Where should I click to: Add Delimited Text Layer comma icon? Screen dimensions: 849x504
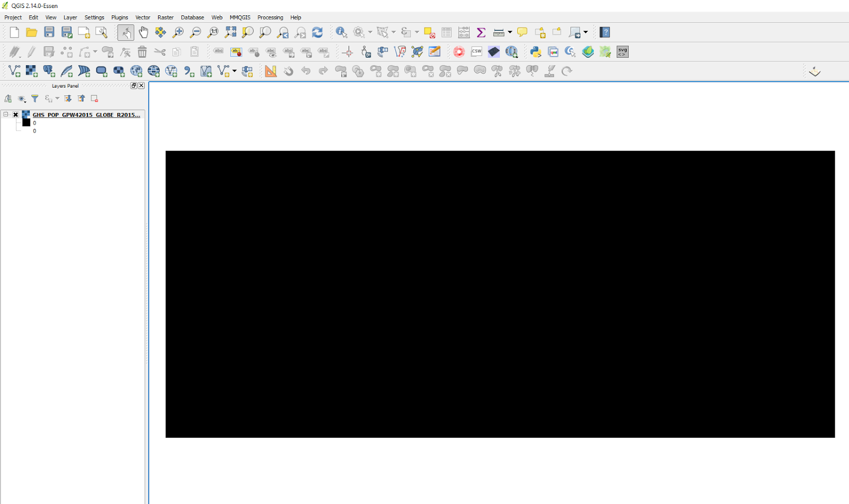coord(189,71)
